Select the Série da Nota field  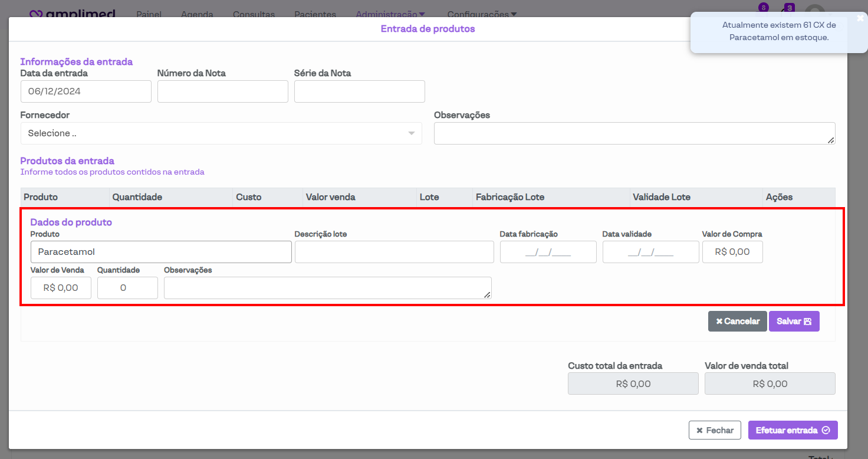[x=359, y=91]
